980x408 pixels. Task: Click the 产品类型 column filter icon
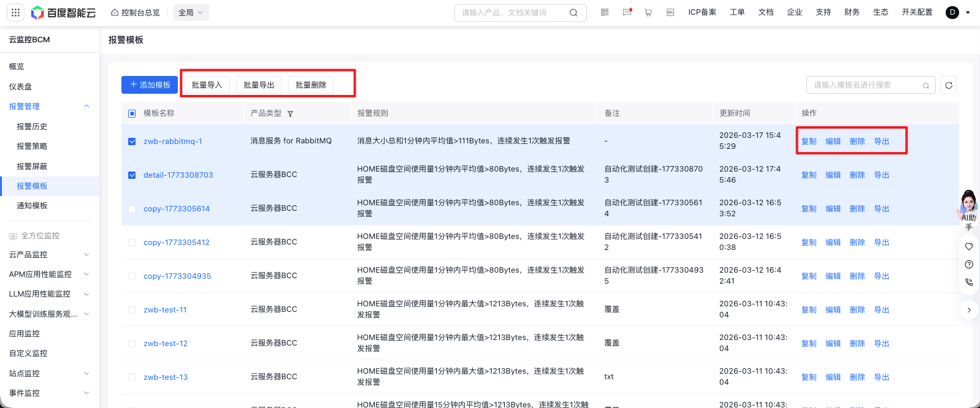290,114
